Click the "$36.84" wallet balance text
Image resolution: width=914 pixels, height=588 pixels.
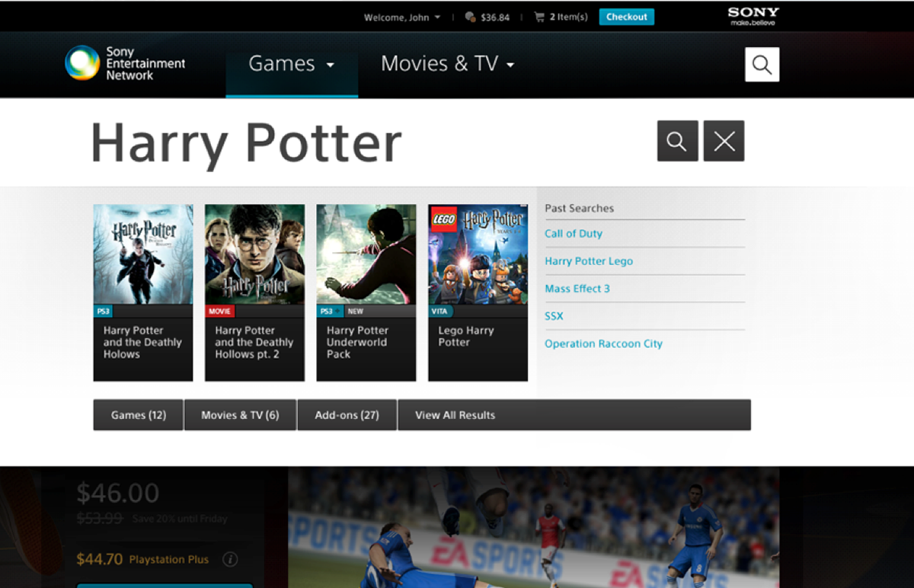click(495, 18)
